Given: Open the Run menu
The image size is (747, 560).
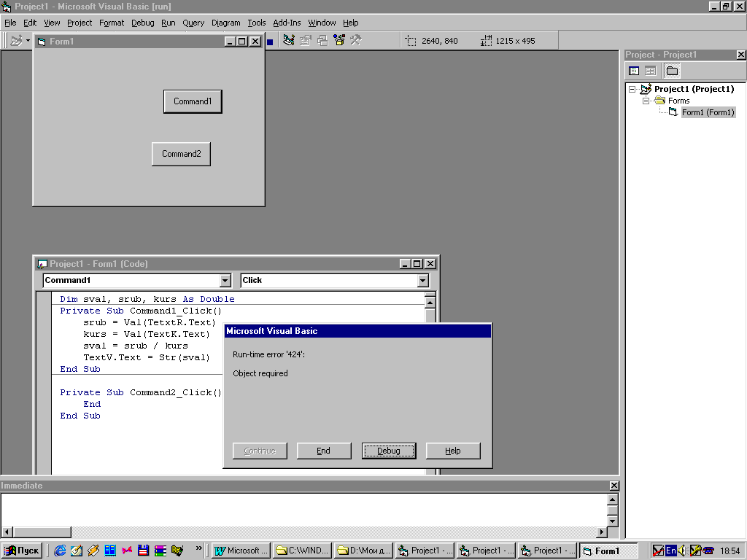Looking at the screenshot, I should coord(169,23).
